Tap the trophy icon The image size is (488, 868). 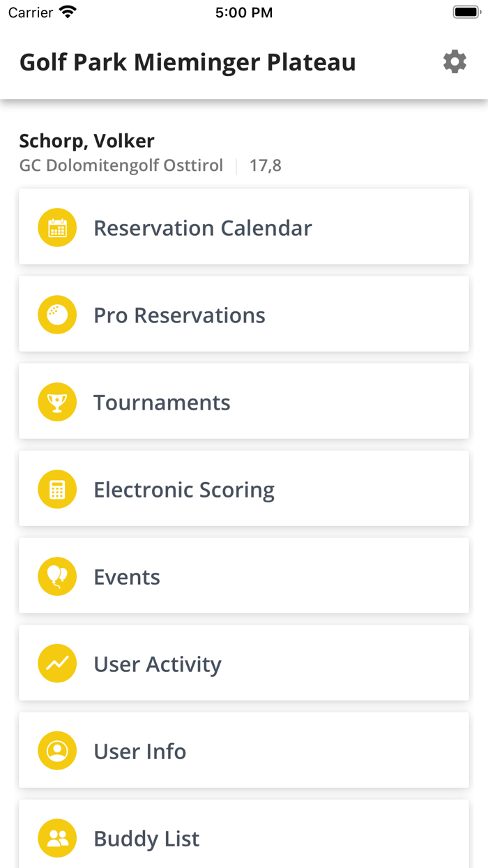click(x=57, y=402)
